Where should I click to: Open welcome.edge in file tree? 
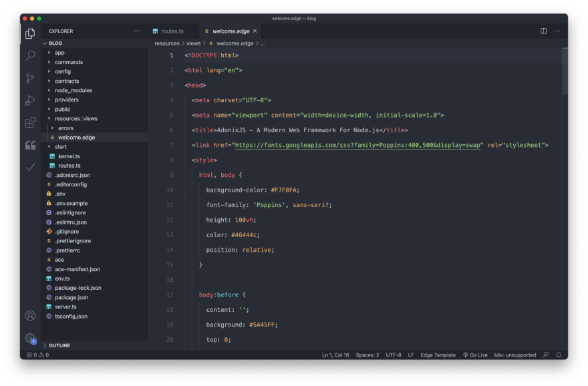tap(95, 138)
